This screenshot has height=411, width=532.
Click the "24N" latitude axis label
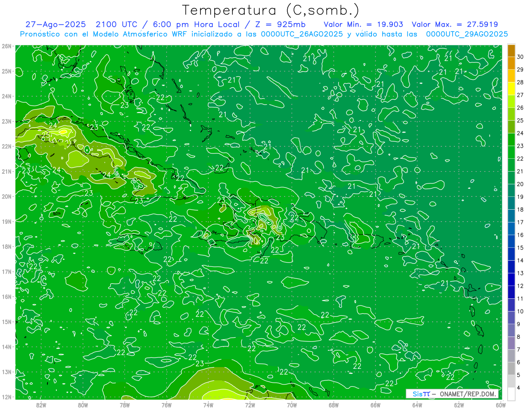point(7,96)
